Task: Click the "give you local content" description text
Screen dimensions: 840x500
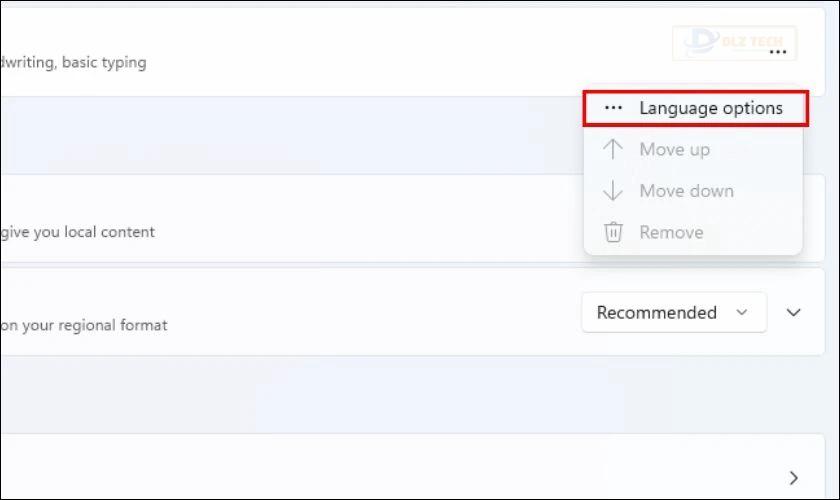Action: coord(77,232)
